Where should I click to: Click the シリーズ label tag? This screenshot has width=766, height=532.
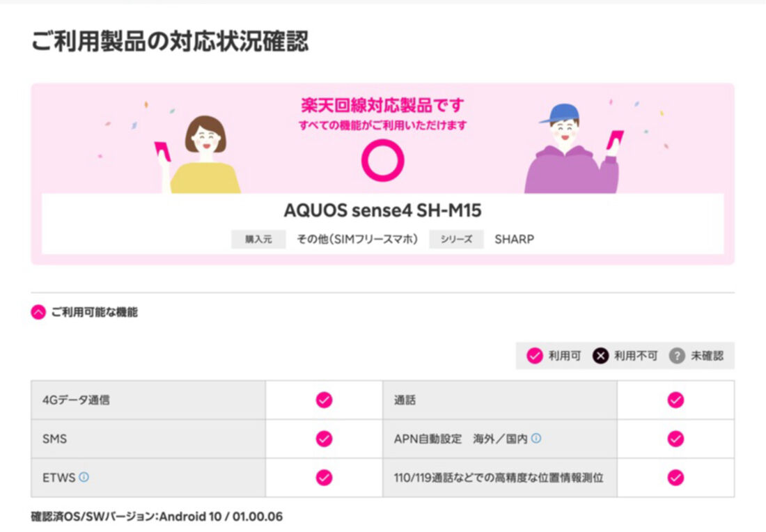click(456, 239)
